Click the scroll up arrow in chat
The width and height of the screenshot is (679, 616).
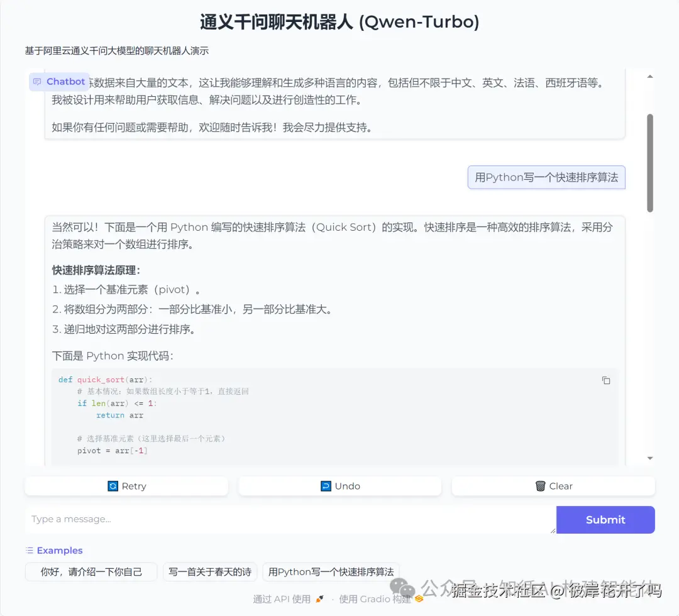(x=649, y=77)
